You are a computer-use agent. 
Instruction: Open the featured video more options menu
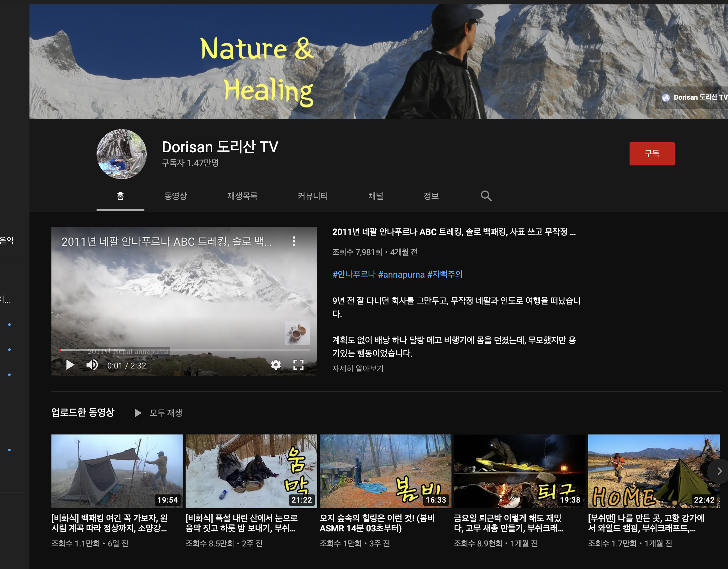(294, 241)
